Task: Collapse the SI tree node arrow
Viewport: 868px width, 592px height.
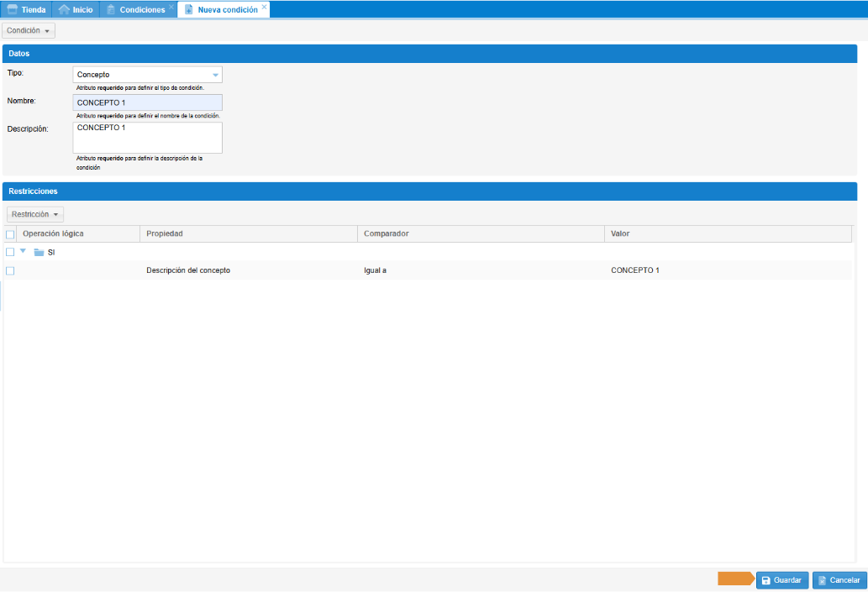Action: coord(24,251)
